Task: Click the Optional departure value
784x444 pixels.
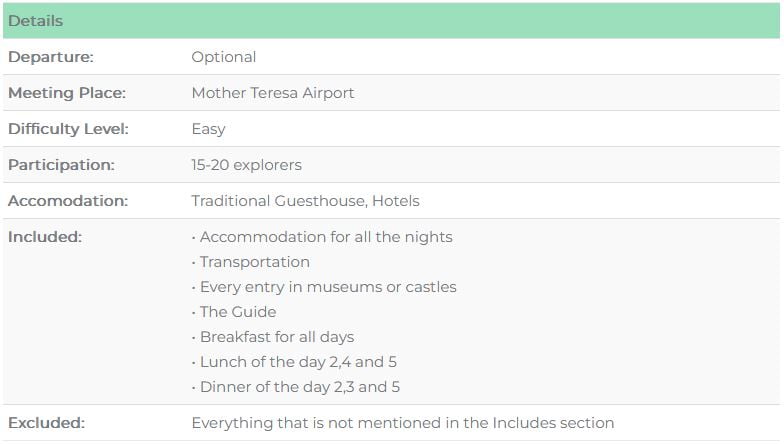Action: (x=224, y=57)
